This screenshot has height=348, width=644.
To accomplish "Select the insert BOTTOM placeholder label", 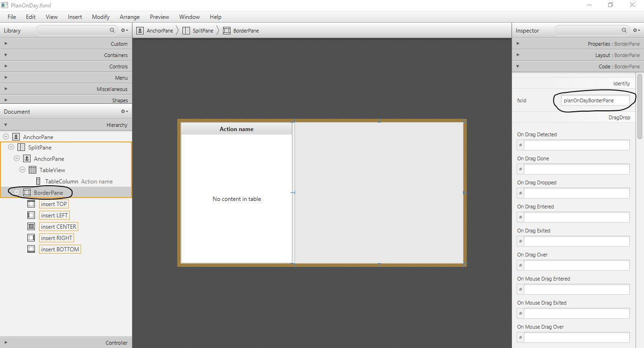I will 60,249.
